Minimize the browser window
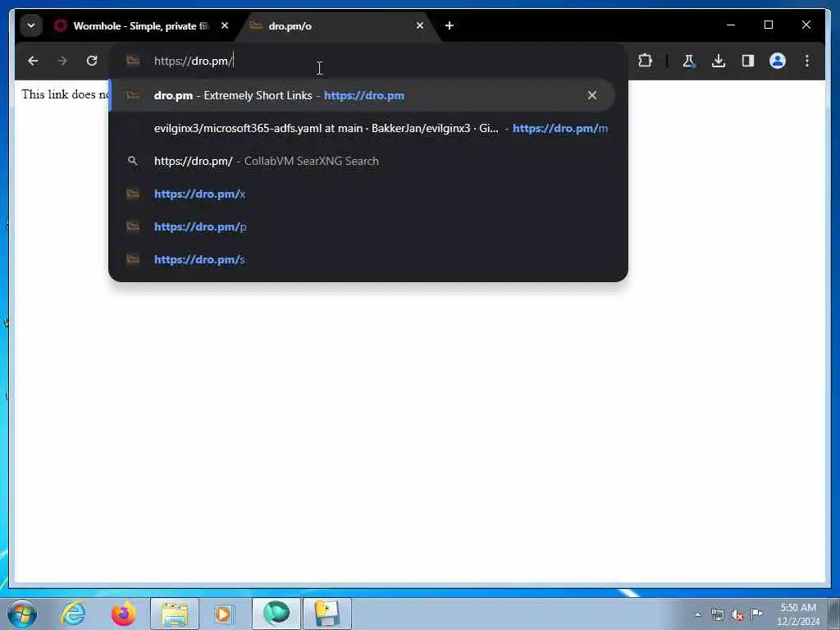Viewport: 840px width, 630px height. click(x=731, y=25)
